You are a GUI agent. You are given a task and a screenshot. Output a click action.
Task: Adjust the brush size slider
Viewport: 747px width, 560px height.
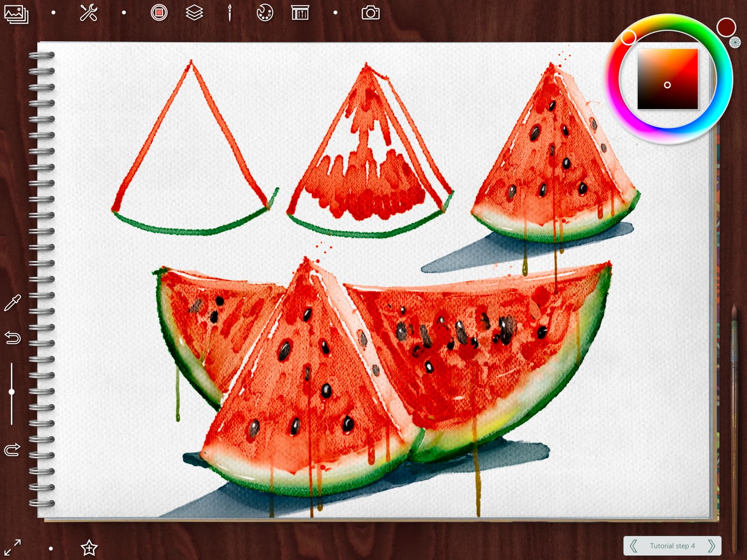click(x=12, y=392)
